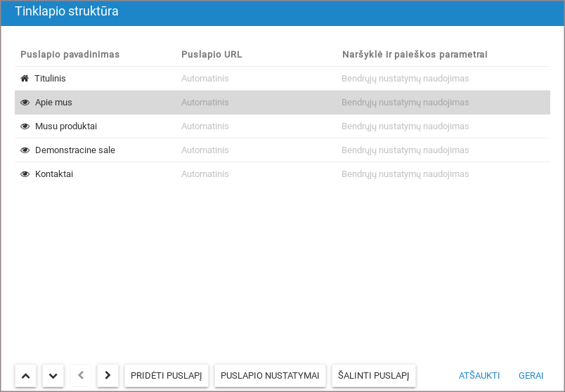This screenshot has width=565, height=392.
Task: Click the left chevron outdent button
Action: tap(80, 375)
